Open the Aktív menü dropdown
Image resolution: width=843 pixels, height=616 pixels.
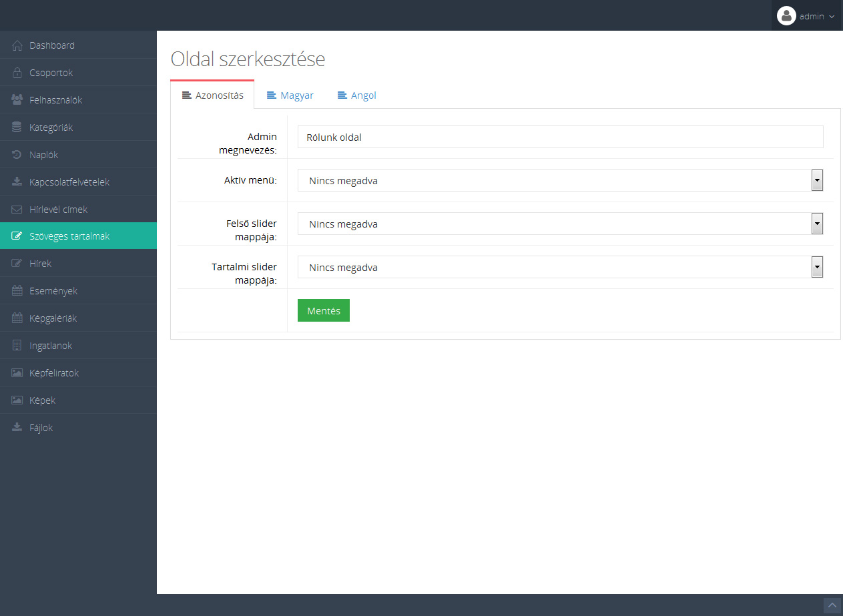point(559,180)
